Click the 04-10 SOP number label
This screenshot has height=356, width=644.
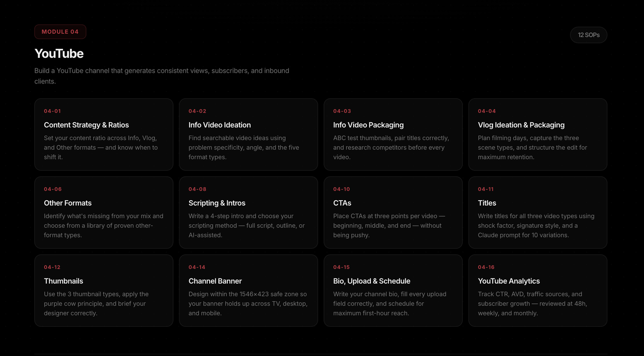pos(342,189)
